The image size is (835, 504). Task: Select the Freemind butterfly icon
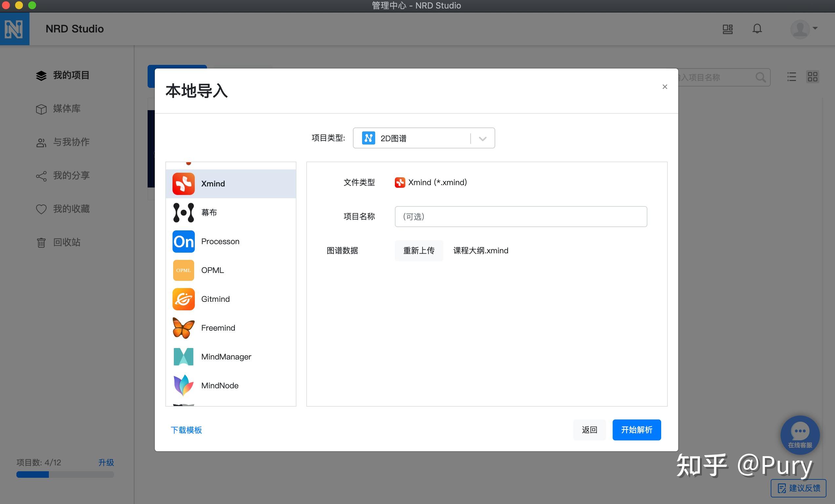pyautogui.click(x=183, y=327)
